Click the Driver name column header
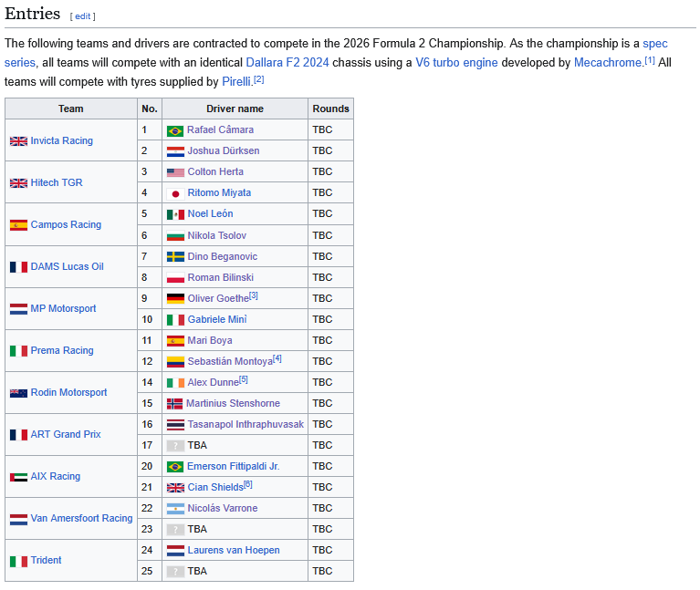 [x=235, y=109]
